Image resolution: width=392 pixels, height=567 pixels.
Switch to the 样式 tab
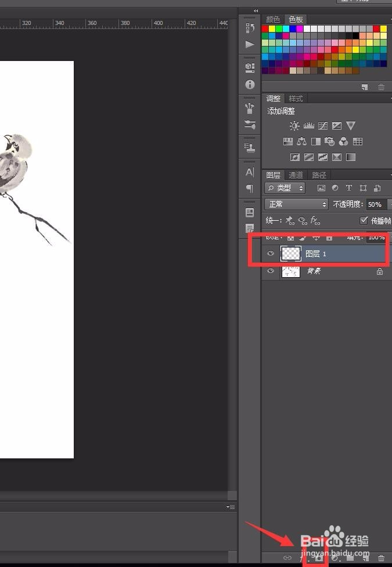pos(296,98)
